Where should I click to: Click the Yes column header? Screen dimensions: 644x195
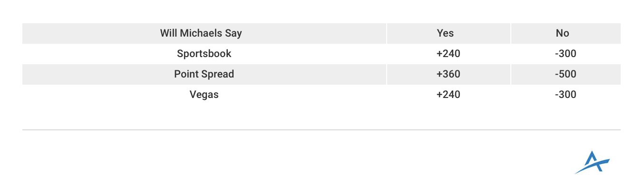tap(445, 33)
